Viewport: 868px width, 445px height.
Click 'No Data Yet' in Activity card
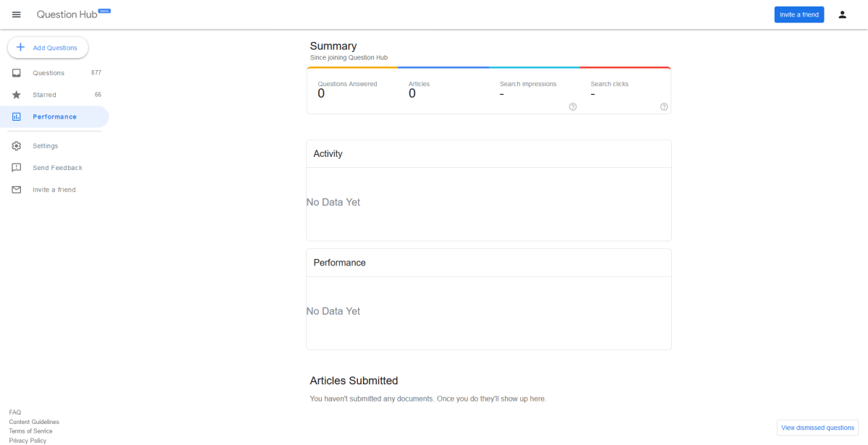pos(333,203)
